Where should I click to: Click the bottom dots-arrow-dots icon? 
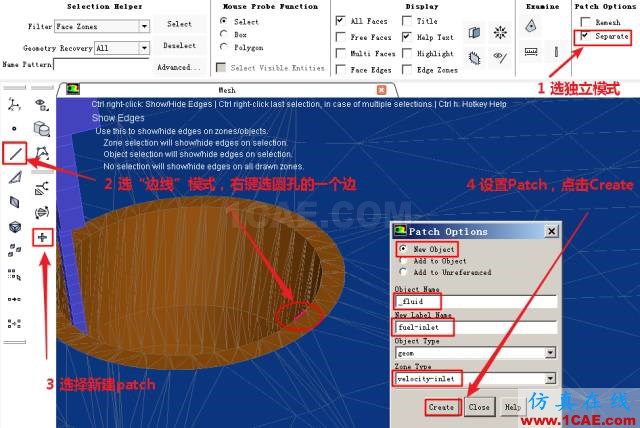[14, 324]
